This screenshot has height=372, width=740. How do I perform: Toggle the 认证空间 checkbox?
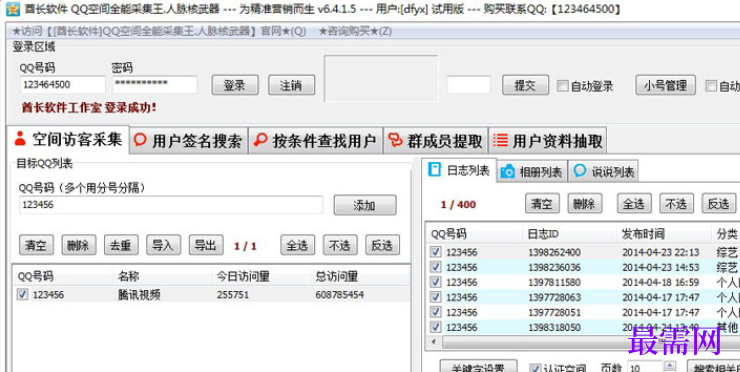click(x=535, y=368)
